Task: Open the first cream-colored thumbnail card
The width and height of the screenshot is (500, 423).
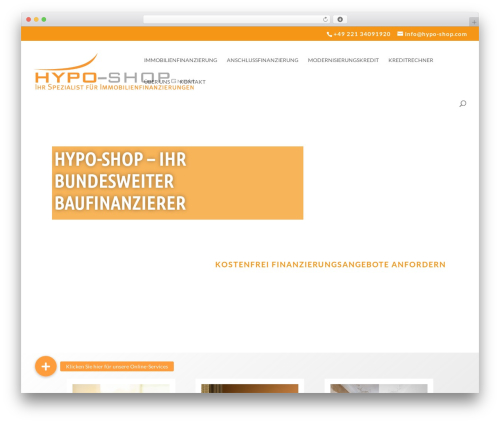Action: click(121, 386)
